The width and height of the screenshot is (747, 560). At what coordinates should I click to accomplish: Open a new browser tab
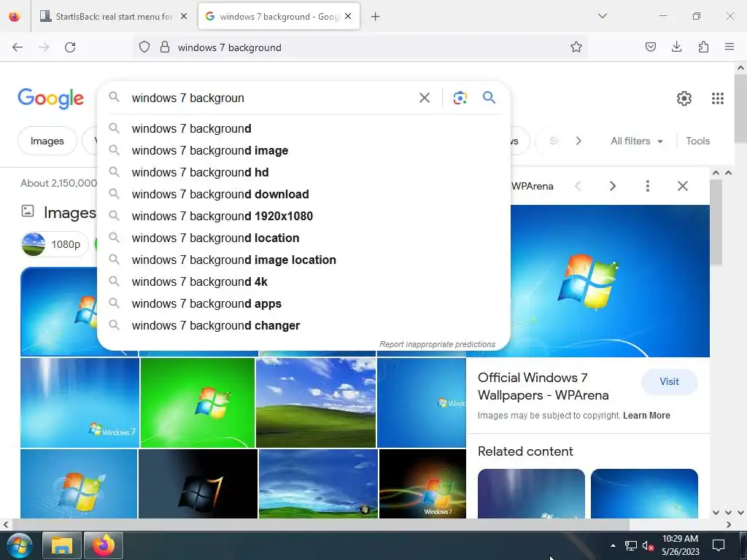coord(376,17)
